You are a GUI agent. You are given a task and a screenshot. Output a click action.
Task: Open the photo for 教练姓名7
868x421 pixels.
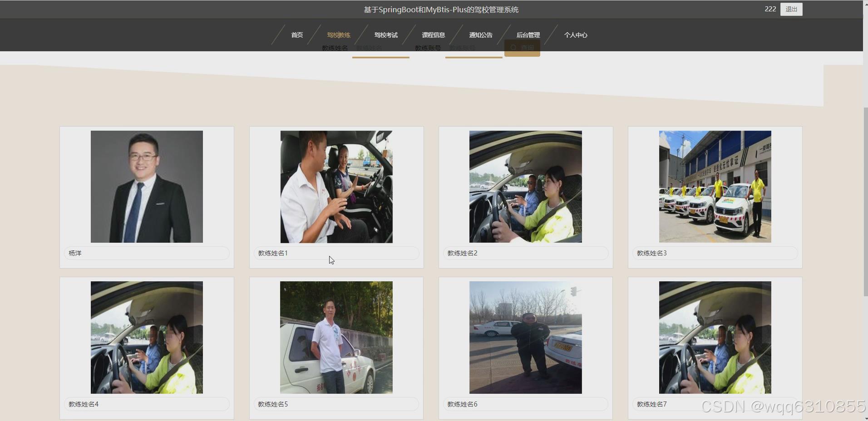(715, 337)
